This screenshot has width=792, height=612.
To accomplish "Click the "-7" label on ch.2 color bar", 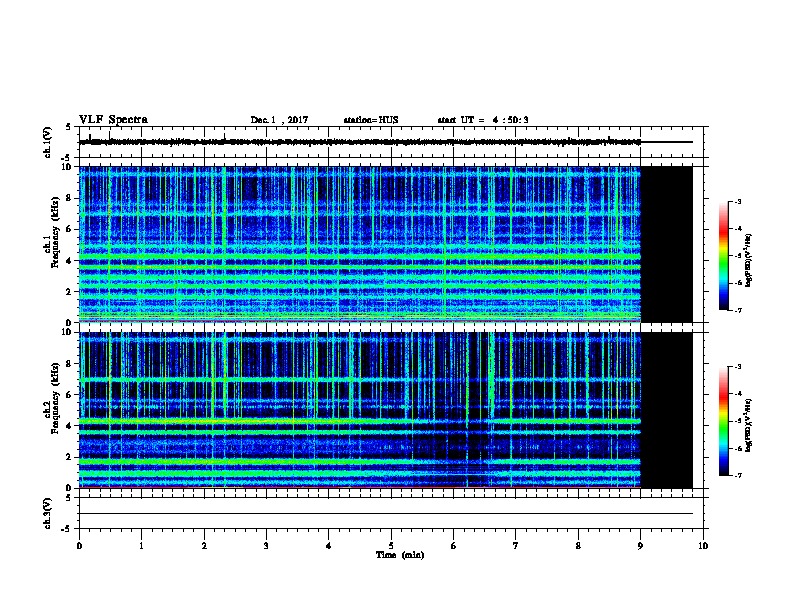I will coord(737,475).
